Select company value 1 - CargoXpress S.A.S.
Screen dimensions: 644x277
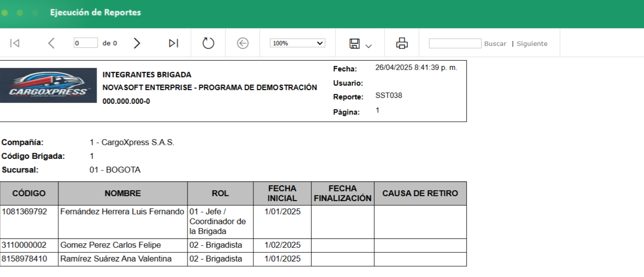[x=132, y=142]
